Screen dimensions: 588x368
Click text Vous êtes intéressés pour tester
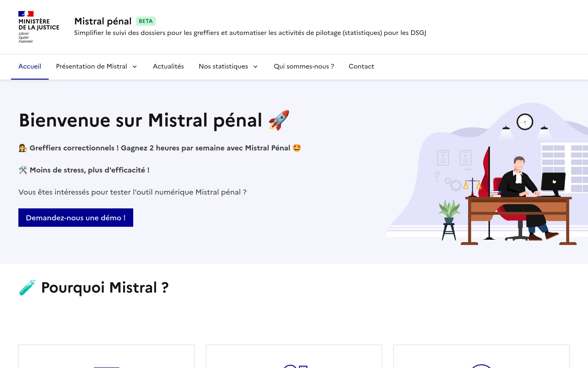[x=133, y=192]
